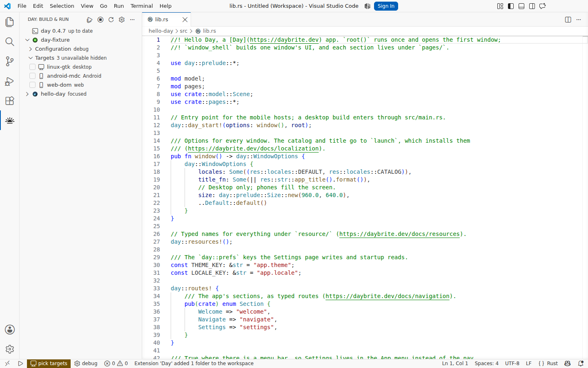Toggle Primary Side Bar visibility

(x=511, y=6)
